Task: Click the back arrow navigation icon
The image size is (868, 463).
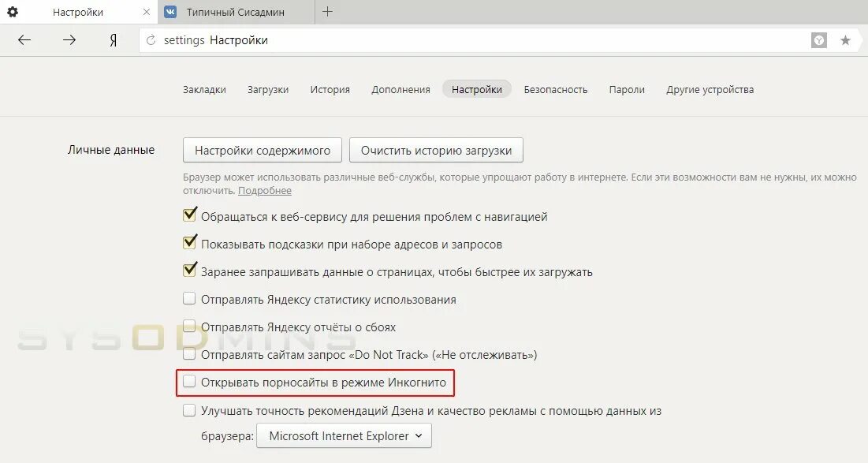Action: point(24,40)
